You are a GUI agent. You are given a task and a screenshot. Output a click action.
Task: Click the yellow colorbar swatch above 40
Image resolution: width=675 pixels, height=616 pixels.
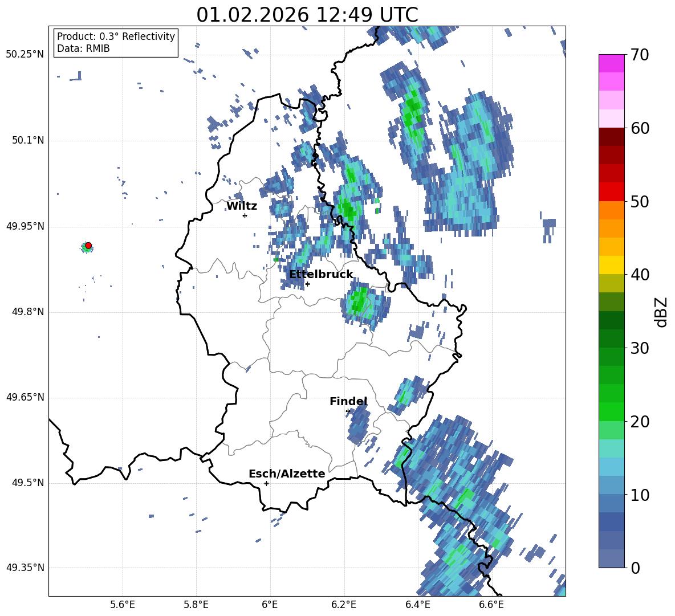(x=612, y=265)
